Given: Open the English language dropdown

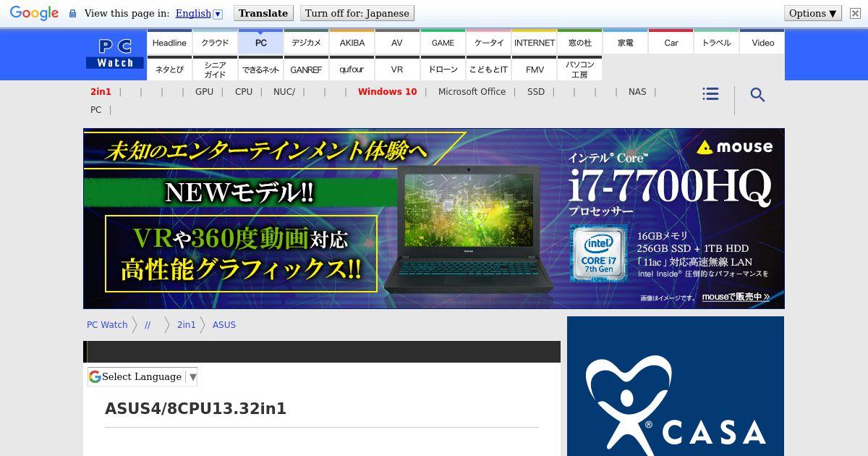Looking at the screenshot, I should coord(198,13).
